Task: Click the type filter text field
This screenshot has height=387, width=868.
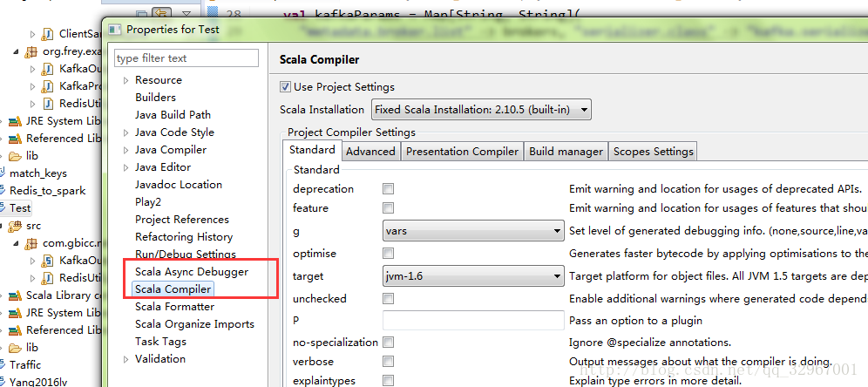Action: (x=186, y=58)
